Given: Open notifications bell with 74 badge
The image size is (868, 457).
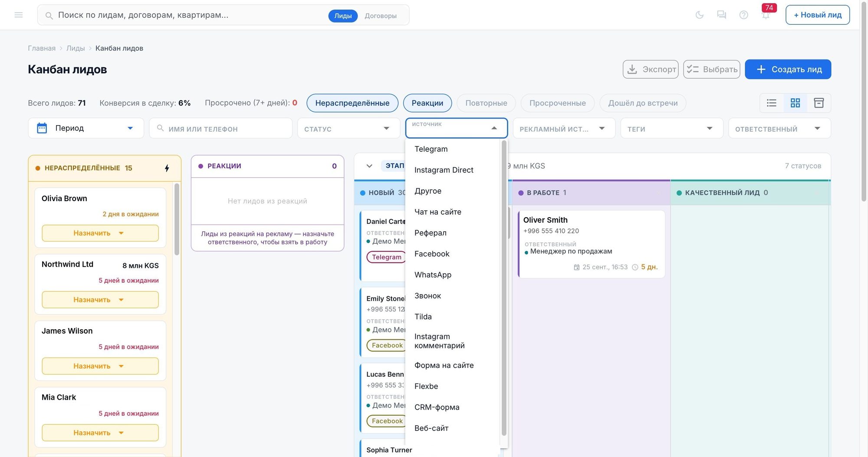Looking at the screenshot, I should (766, 15).
